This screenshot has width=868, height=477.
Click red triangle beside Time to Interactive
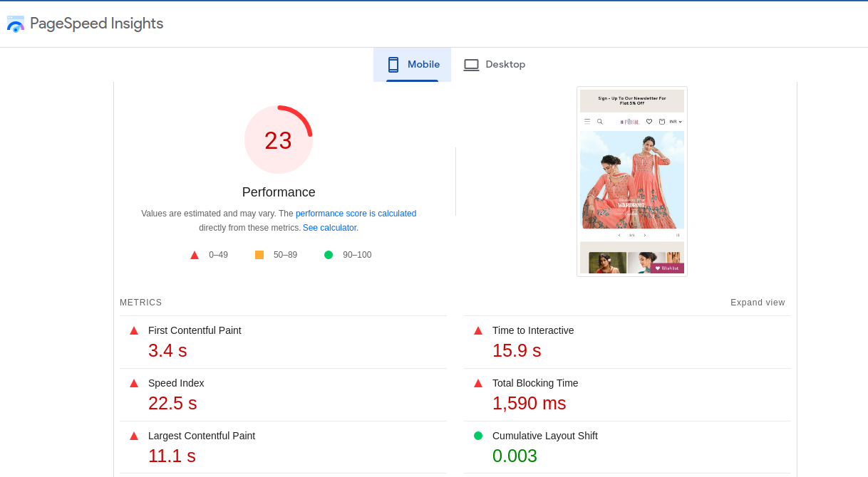(477, 330)
